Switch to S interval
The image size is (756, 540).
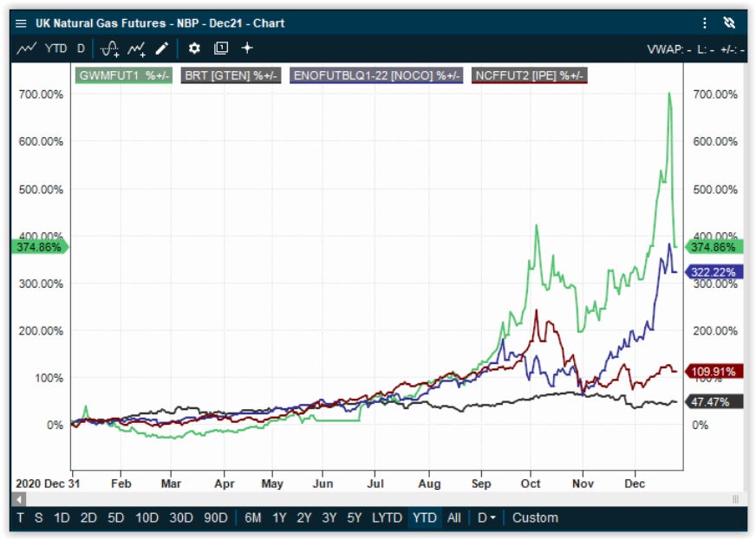[x=38, y=517]
